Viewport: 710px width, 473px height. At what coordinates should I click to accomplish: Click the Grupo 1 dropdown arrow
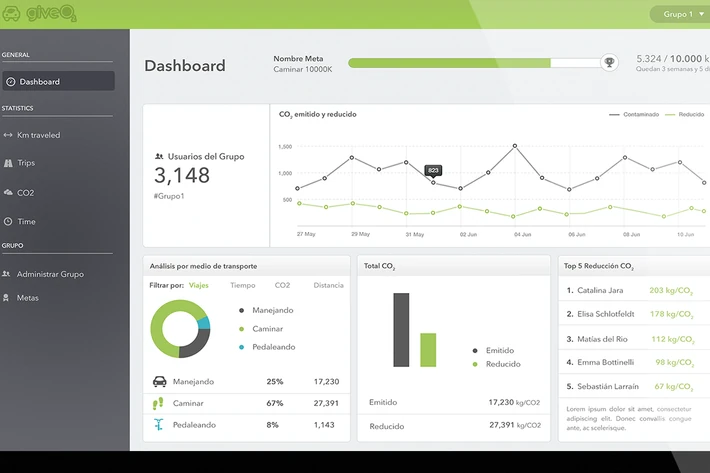[x=701, y=14]
